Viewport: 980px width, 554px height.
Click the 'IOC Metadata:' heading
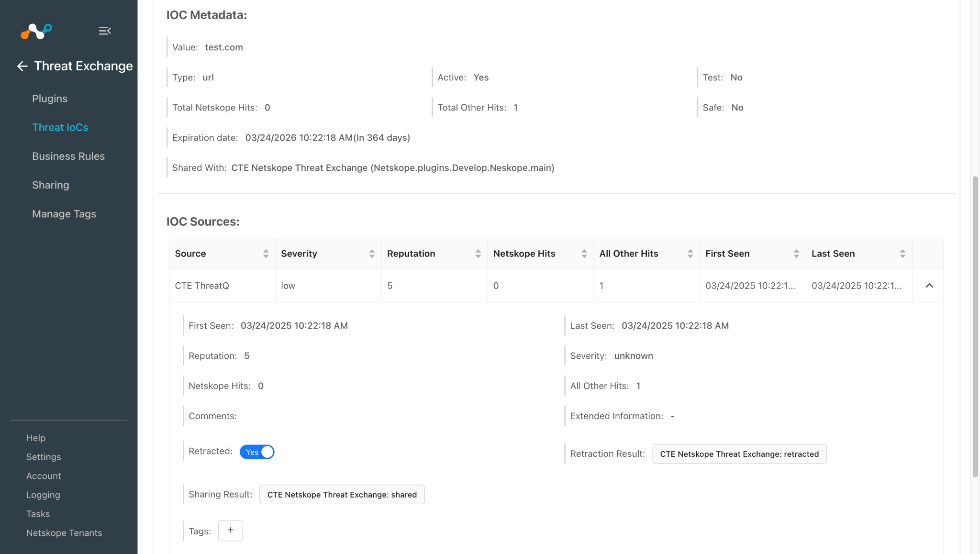pyautogui.click(x=207, y=15)
